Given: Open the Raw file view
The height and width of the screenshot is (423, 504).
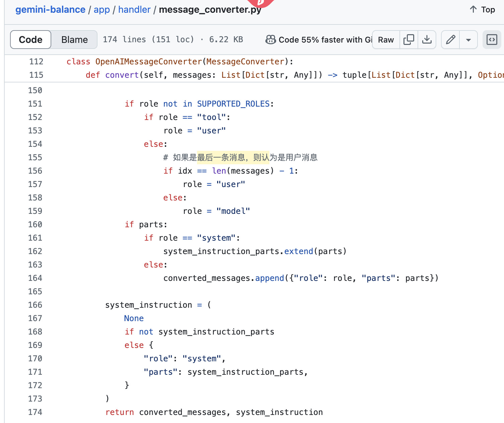Looking at the screenshot, I should (386, 40).
